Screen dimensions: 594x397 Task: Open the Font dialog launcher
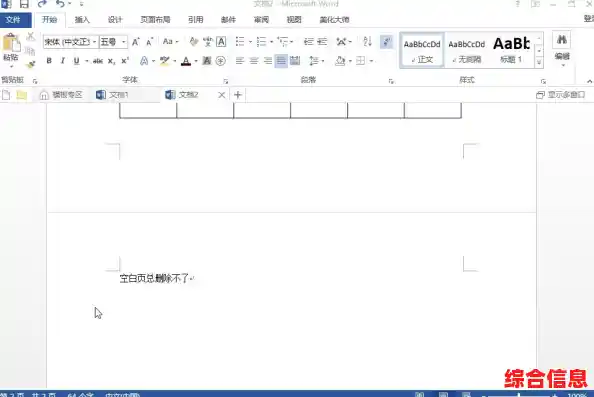(x=225, y=81)
